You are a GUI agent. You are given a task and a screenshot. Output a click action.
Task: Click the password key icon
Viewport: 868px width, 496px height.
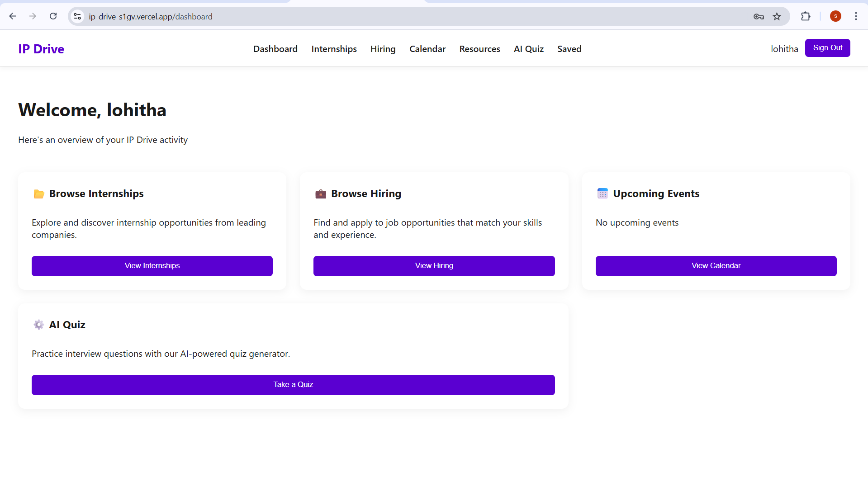(759, 17)
